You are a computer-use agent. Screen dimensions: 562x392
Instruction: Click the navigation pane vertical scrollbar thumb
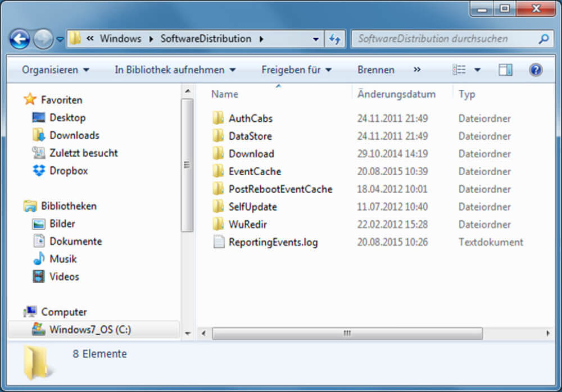[x=187, y=165]
